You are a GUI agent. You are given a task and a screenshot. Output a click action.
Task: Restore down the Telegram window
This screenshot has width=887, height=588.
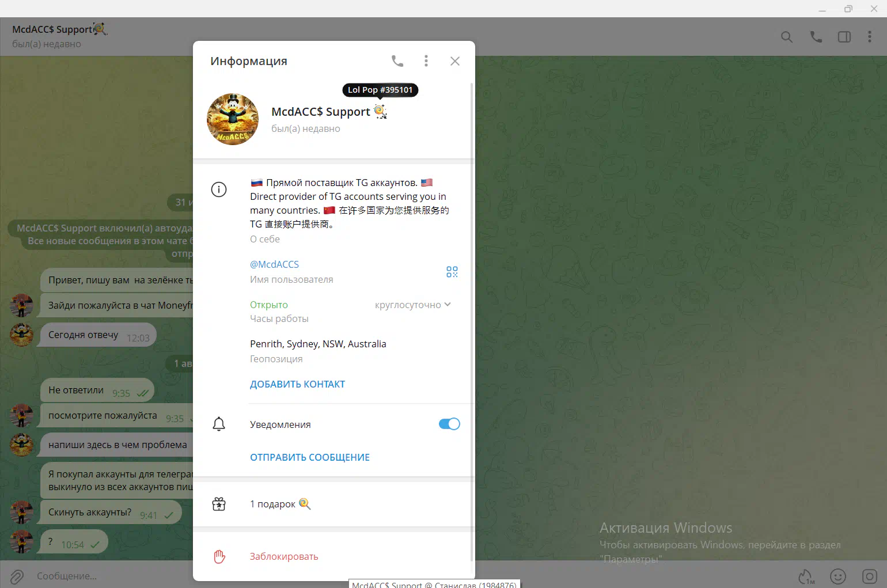point(848,9)
